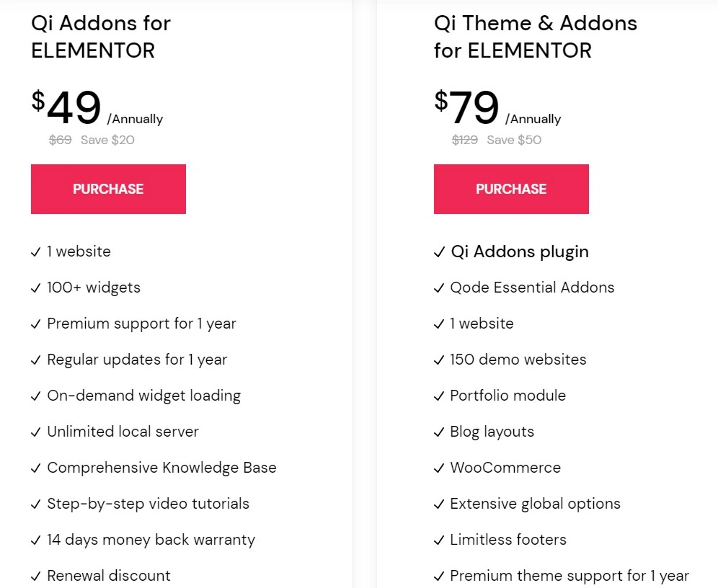718x588 pixels.
Task: Click the struck-through $129 original price
Action: click(x=464, y=140)
